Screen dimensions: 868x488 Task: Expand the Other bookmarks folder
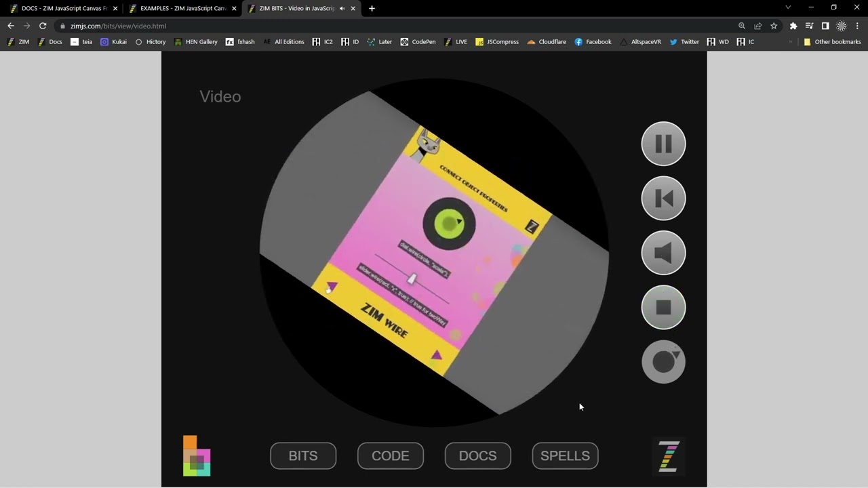(832, 42)
